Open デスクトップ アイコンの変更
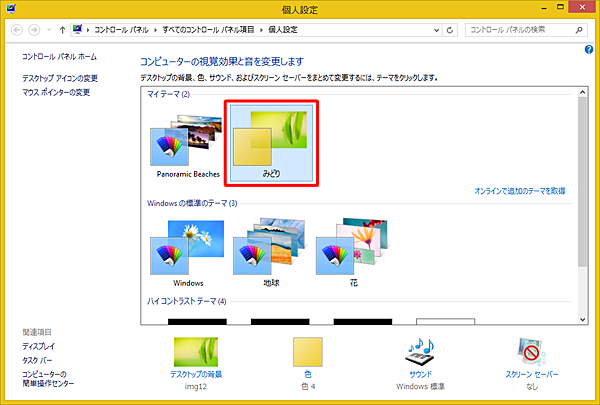The width and height of the screenshot is (600, 405). click(x=60, y=78)
